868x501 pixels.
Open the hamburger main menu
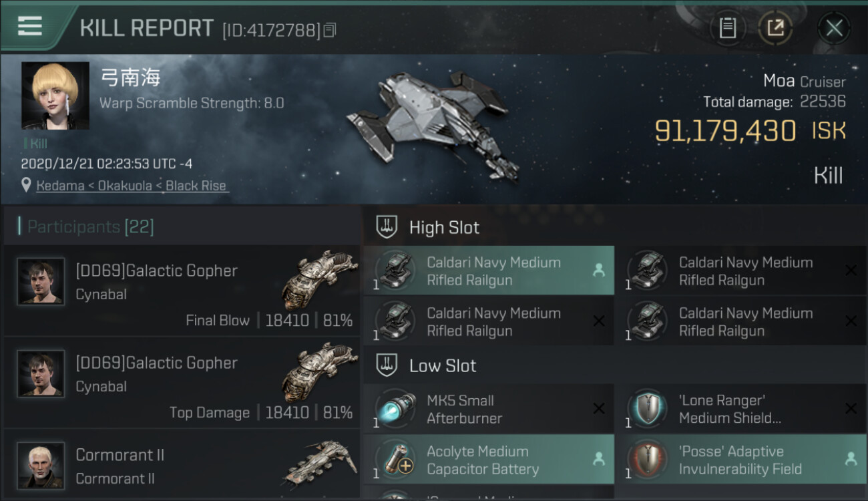pos(30,27)
